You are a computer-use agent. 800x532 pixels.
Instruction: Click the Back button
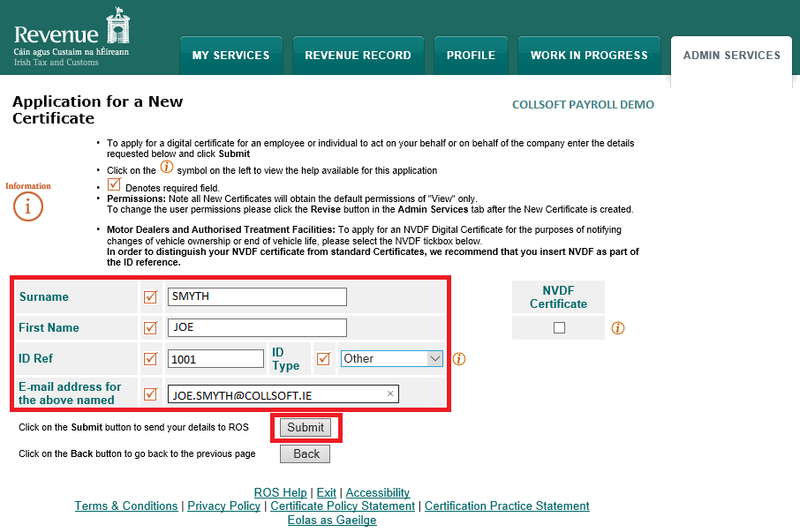306,453
